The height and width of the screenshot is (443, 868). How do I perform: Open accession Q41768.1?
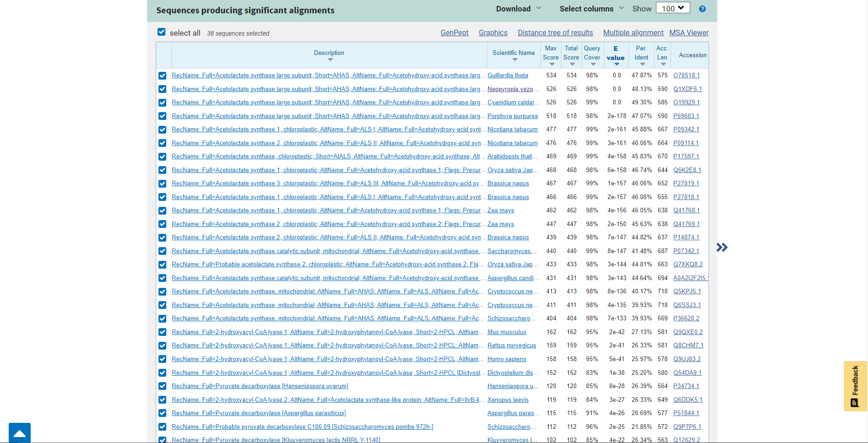point(687,211)
